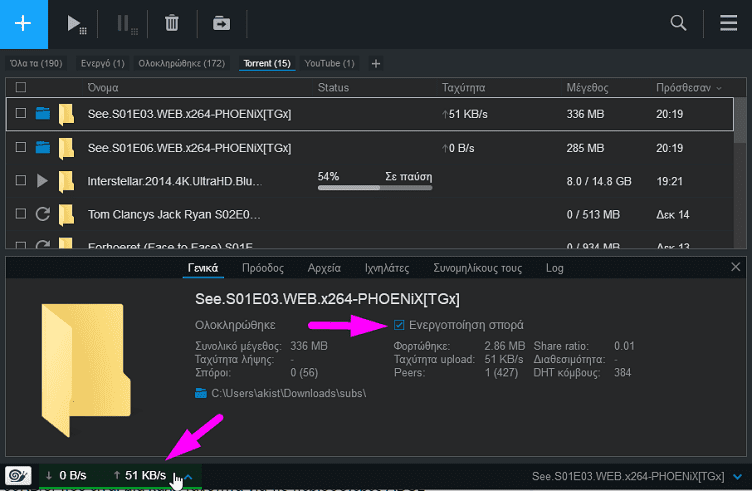Check the Interstellar row checkbox

point(21,180)
